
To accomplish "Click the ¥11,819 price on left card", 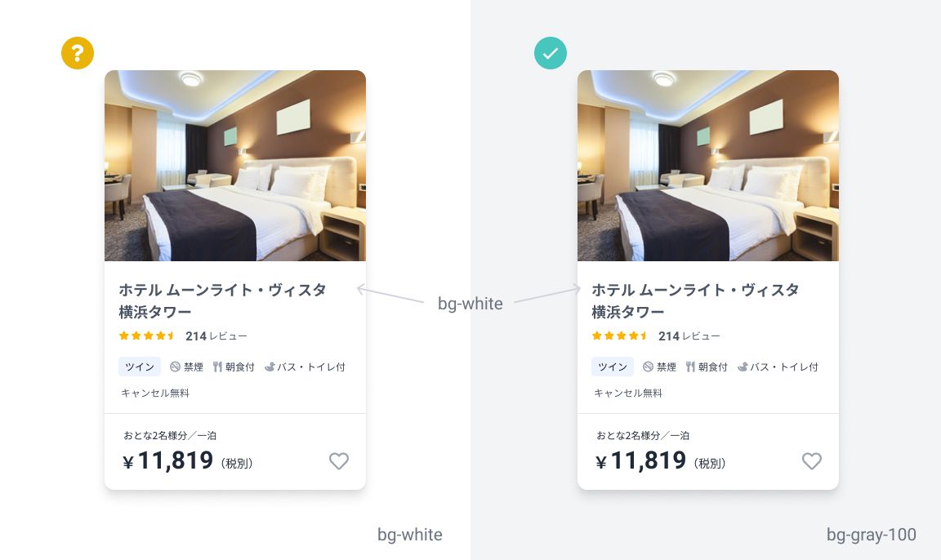I will click(x=168, y=461).
